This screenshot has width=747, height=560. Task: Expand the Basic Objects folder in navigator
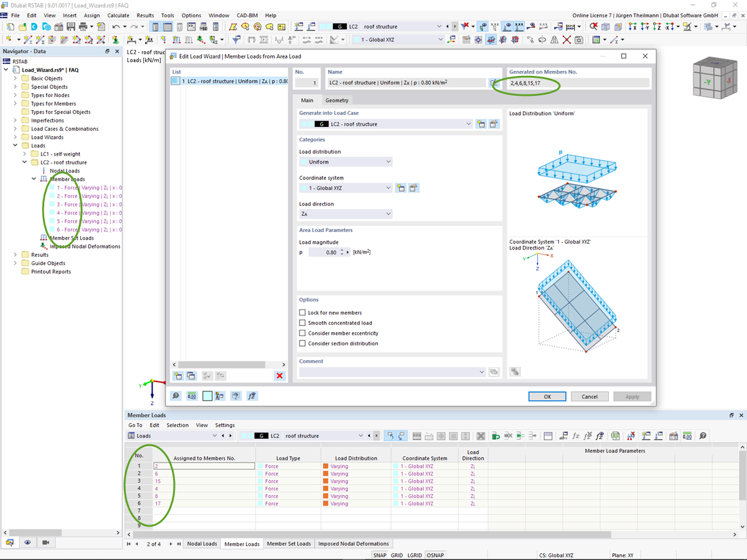[x=16, y=78]
